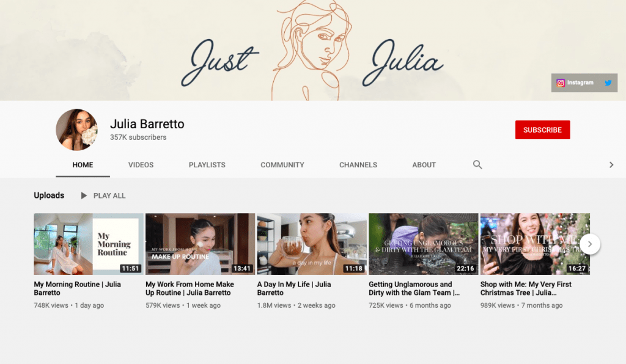Open the Twitter bird icon in banner
Viewport: 626px width, 364px height.
tap(608, 83)
